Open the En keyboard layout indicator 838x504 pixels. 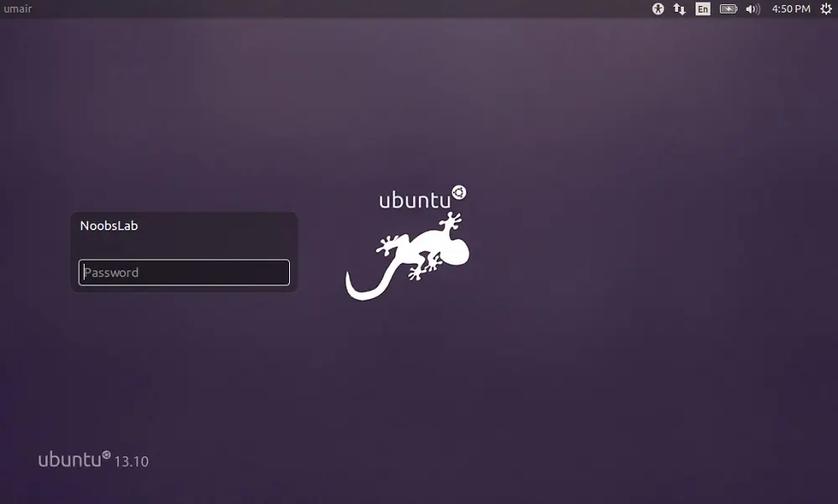(x=703, y=8)
